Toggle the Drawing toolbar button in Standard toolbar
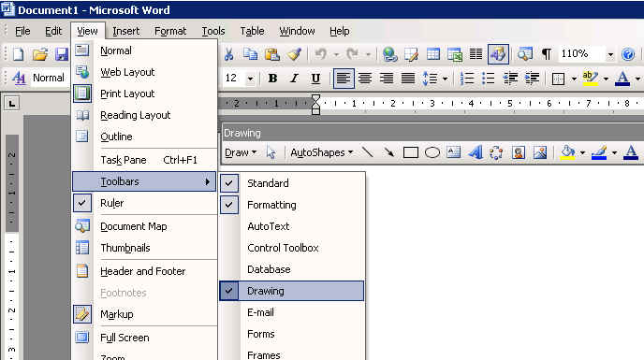 coord(498,54)
